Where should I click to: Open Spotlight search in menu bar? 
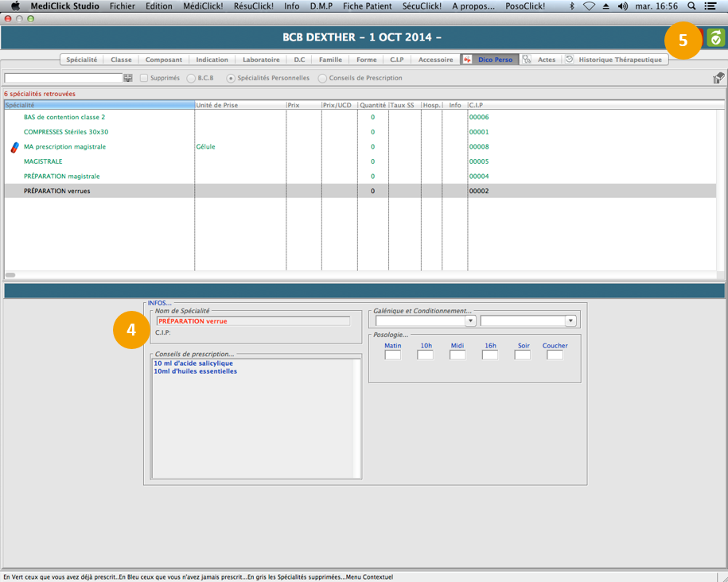[x=691, y=6]
